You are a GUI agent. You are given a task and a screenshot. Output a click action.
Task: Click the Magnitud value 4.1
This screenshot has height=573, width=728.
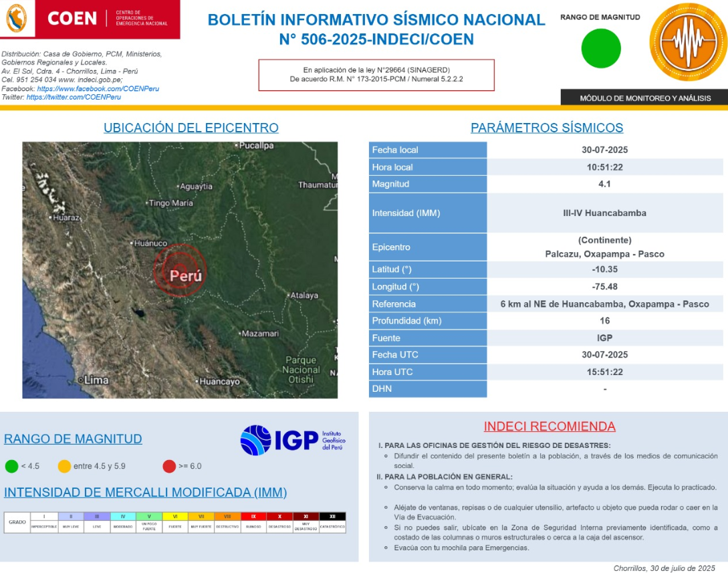coord(604,184)
